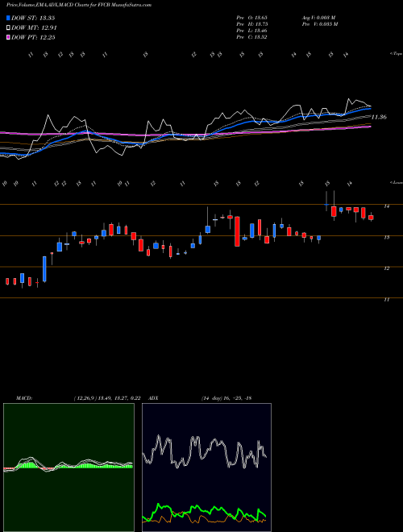Click the 11 price axis label
403x532 pixels.
tap(386, 300)
